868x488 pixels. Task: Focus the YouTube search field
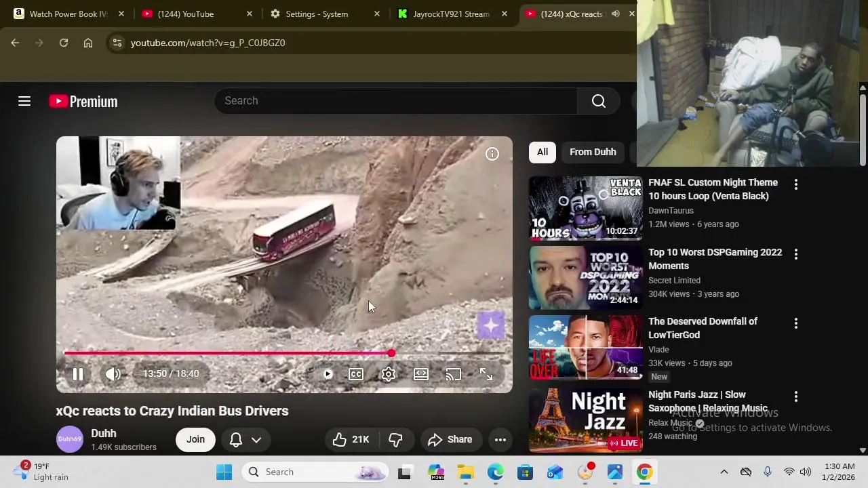coord(396,101)
